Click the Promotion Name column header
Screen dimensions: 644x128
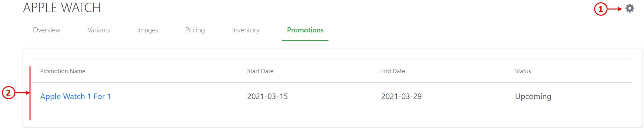pyautogui.click(x=63, y=71)
